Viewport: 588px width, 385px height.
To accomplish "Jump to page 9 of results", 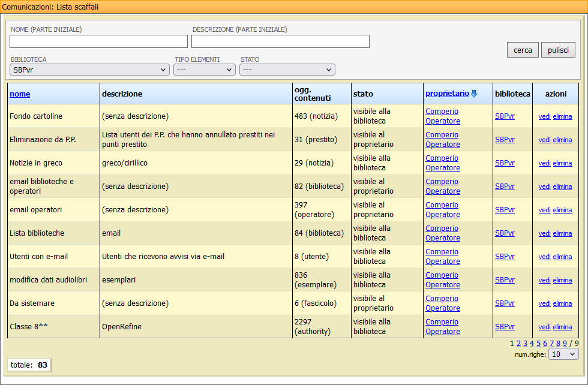I will click(565, 344).
